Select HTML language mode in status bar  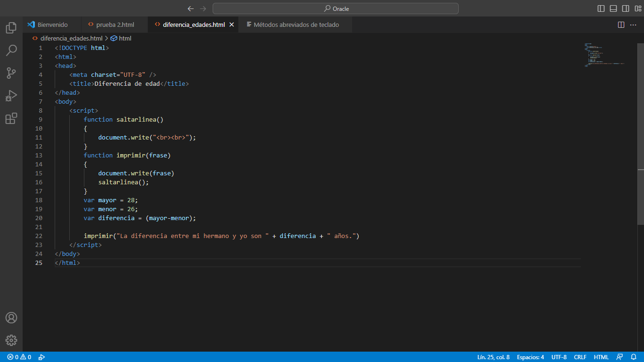point(601,357)
